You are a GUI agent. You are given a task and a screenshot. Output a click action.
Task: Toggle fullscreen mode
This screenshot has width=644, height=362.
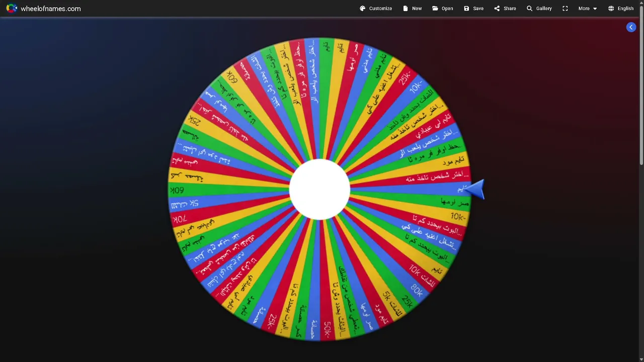click(565, 9)
